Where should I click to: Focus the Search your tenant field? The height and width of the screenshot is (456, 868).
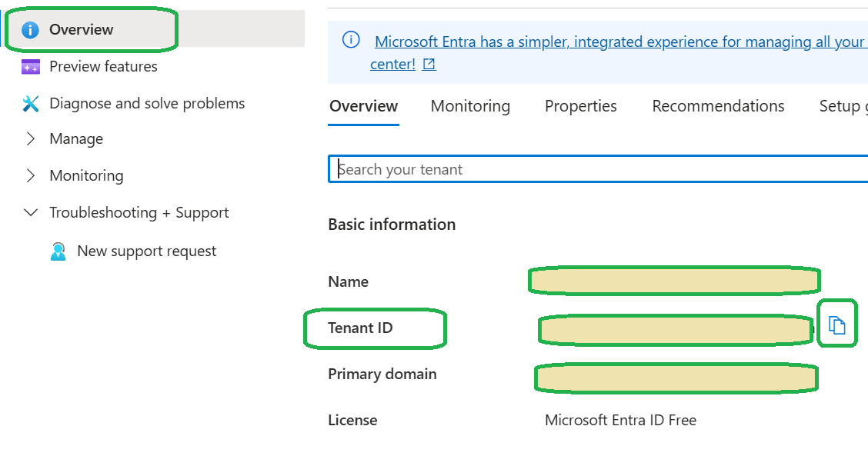pos(599,169)
